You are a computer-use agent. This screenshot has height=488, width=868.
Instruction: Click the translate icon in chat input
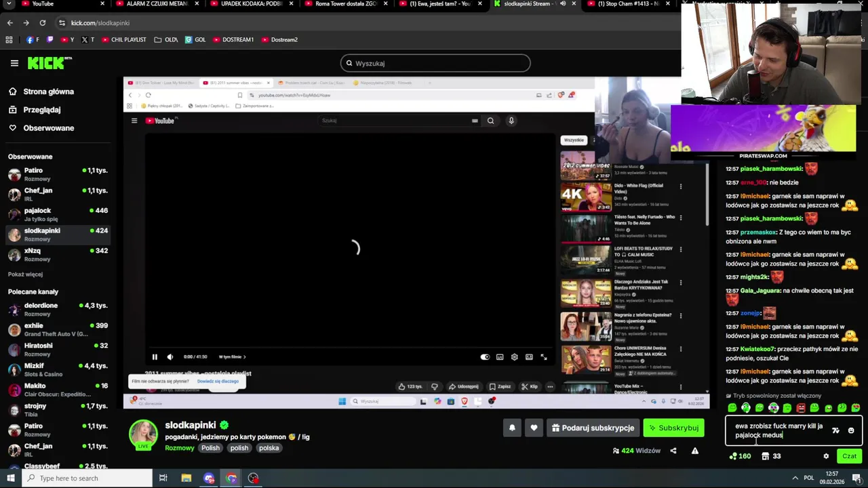click(x=835, y=430)
